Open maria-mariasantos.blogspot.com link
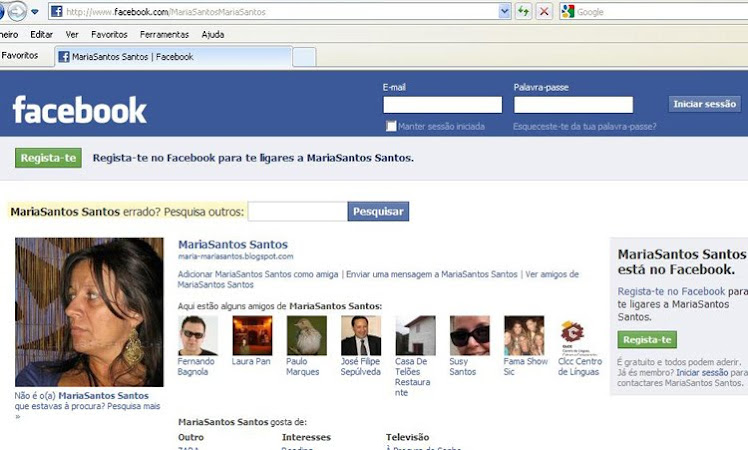The width and height of the screenshot is (748, 450). [236, 257]
